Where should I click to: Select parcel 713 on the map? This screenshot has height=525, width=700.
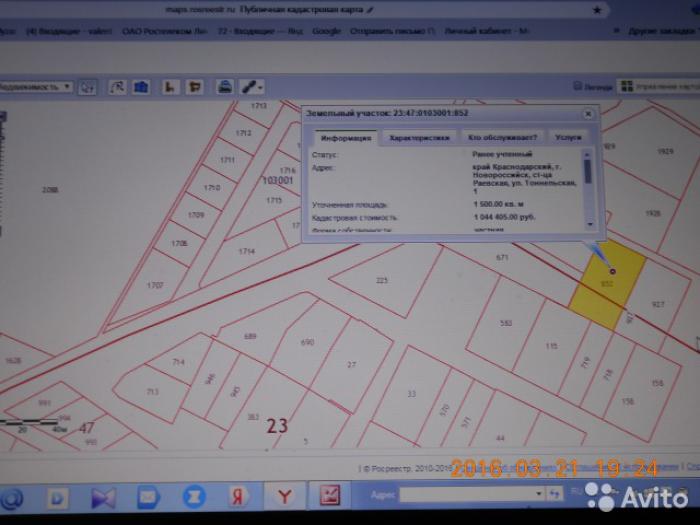pos(152,392)
